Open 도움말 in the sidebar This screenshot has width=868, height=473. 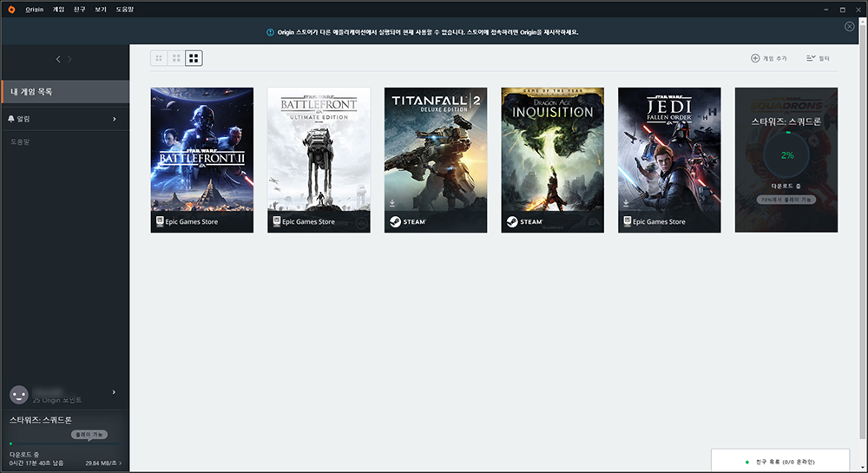point(20,141)
